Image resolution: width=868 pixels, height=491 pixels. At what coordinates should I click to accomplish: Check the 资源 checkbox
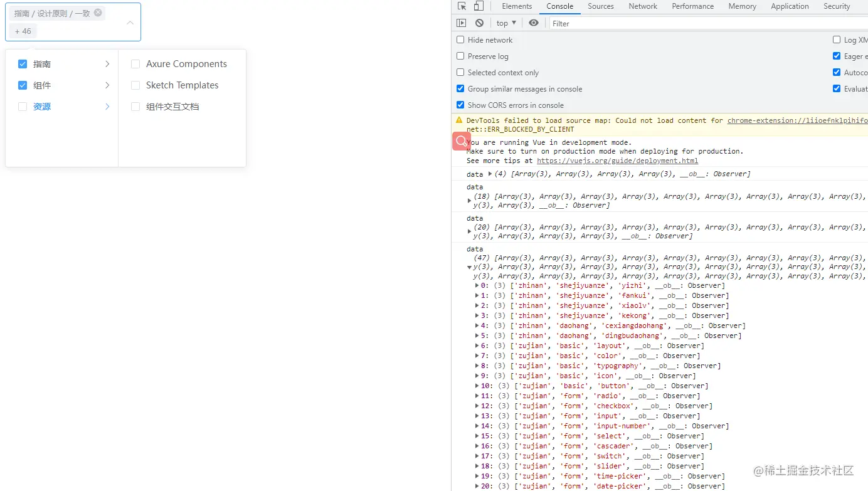coord(23,107)
